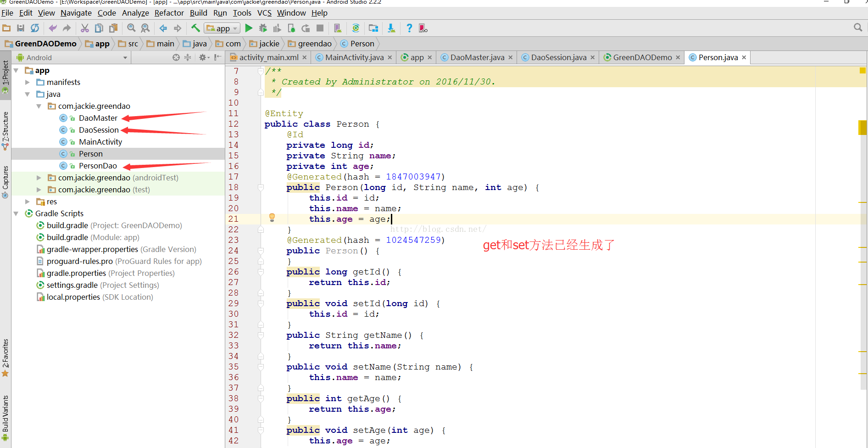
Task: Fold the setAge method on line 41
Action: (261, 430)
